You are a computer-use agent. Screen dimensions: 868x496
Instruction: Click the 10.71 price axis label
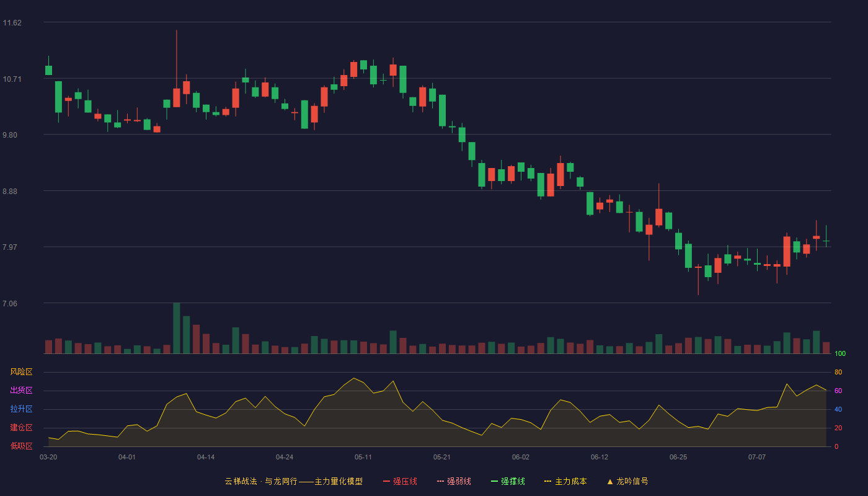click(12, 79)
